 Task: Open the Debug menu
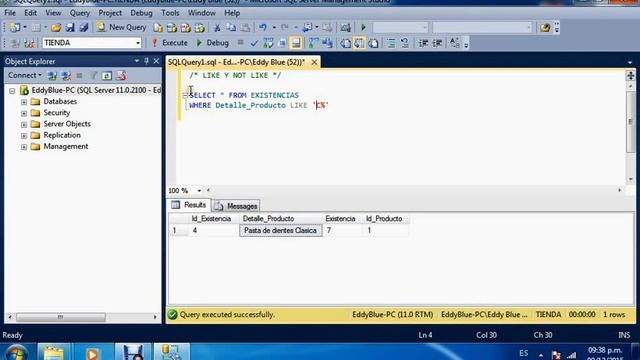[141, 13]
